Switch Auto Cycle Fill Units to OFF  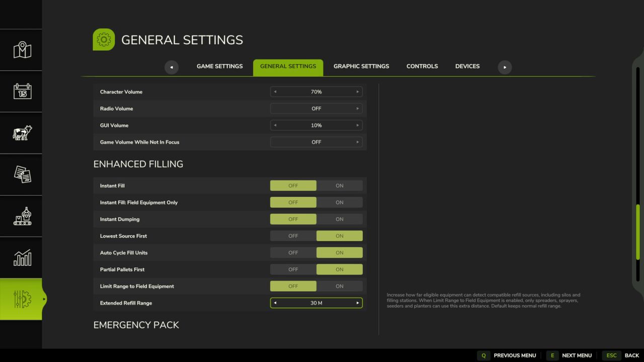[x=293, y=253]
